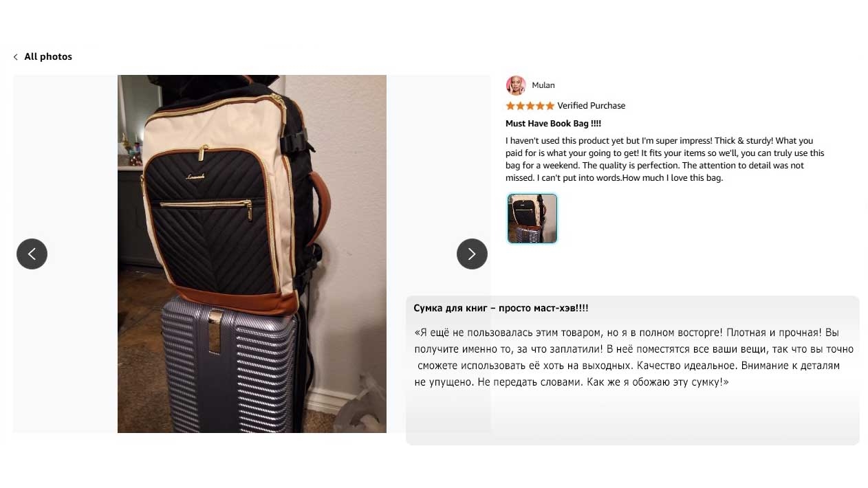Click the large backpack photo

tap(252, 254)
